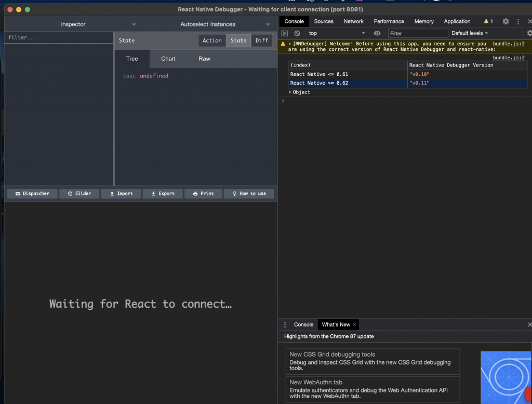Toggle the console sidebar icon

click(284, 33)
